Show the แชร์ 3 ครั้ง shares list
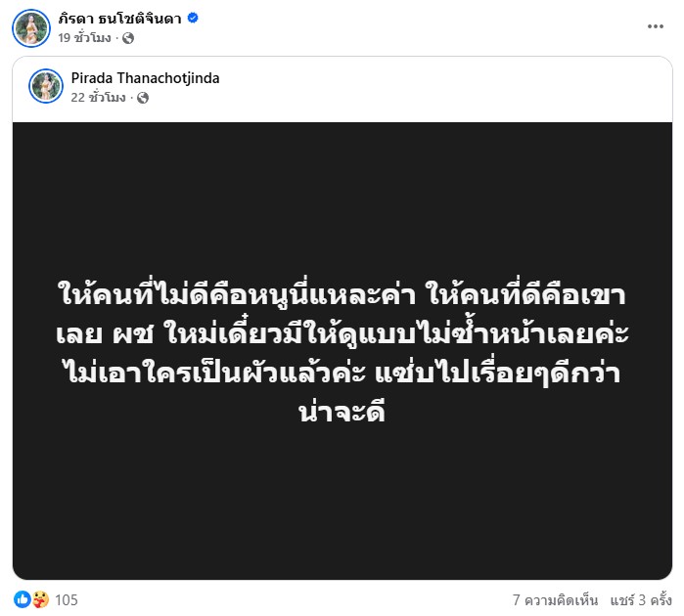The image size is (684, 616). pyautogui.click(x=641, y=600)
